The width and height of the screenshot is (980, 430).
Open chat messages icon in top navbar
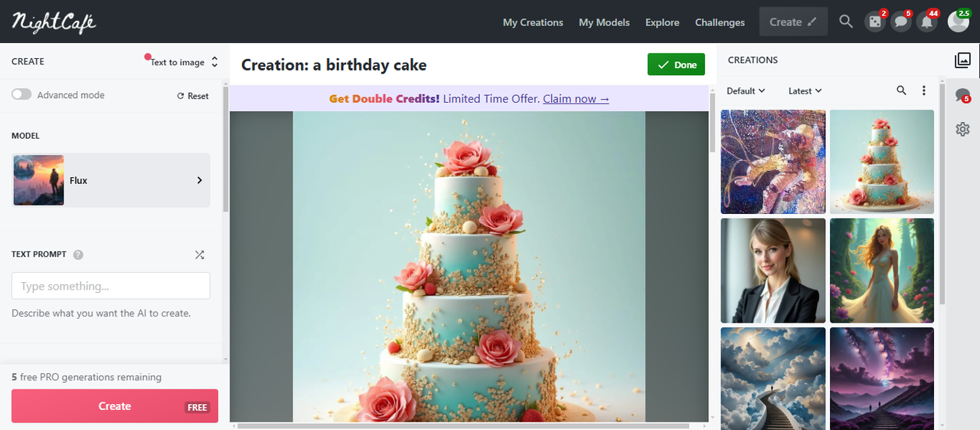click(901, 21)
